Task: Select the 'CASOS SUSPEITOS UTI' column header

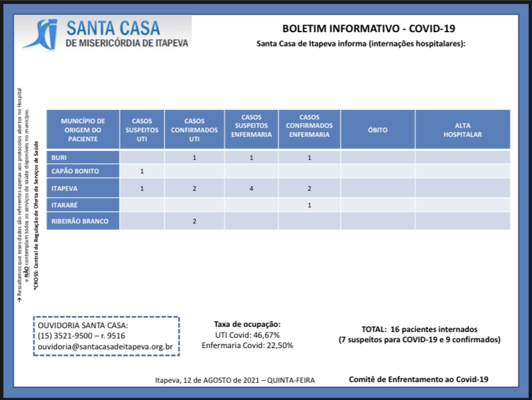Action: click(x=142, y=130)
